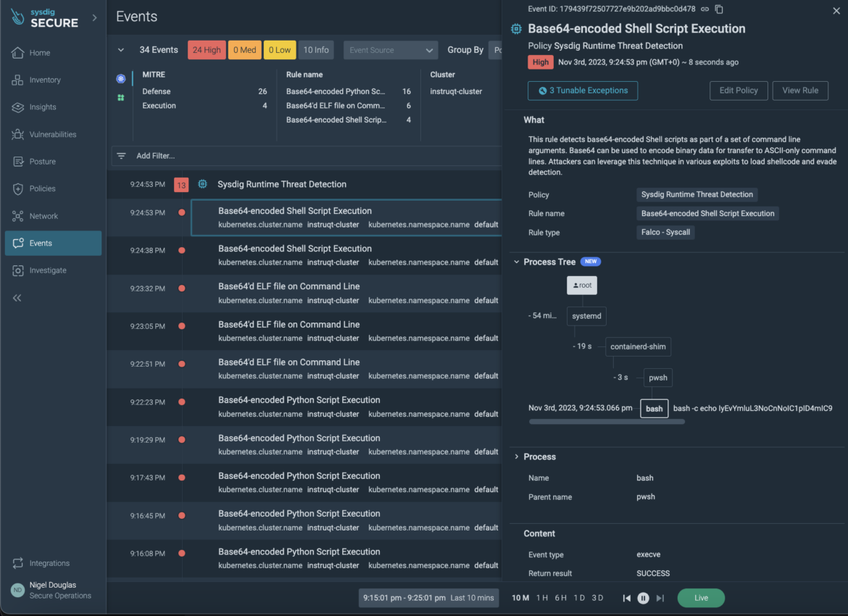848x616 pixels.
Task: Toggle the 0 Med severity filter
Action: click(244, 50)
